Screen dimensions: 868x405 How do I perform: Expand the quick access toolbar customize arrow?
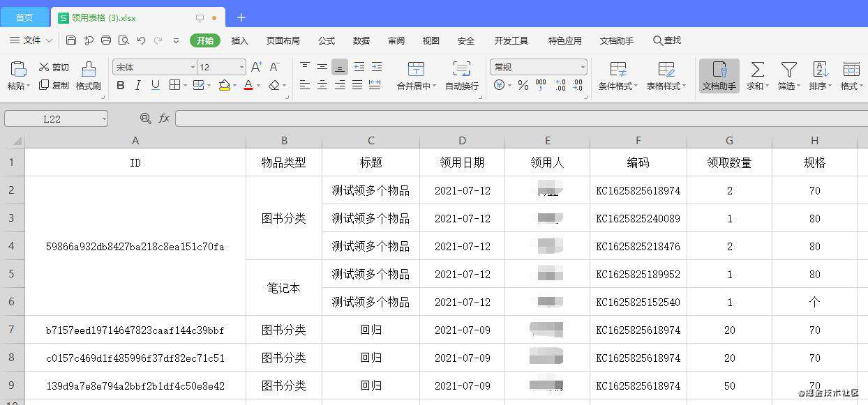pos(176,40)
